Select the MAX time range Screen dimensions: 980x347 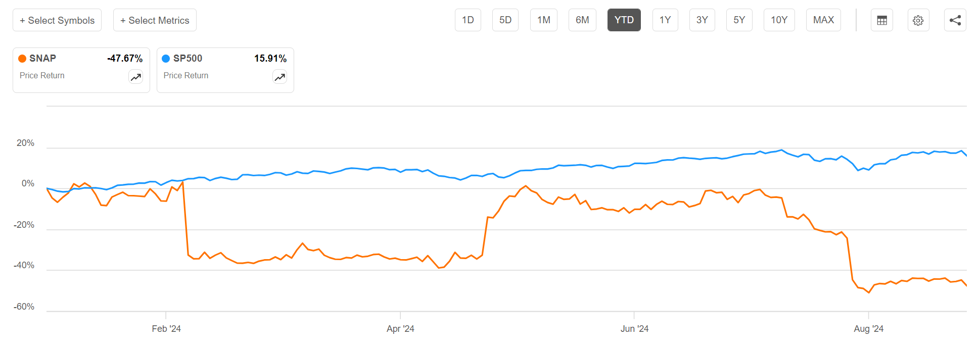(823, 20)
